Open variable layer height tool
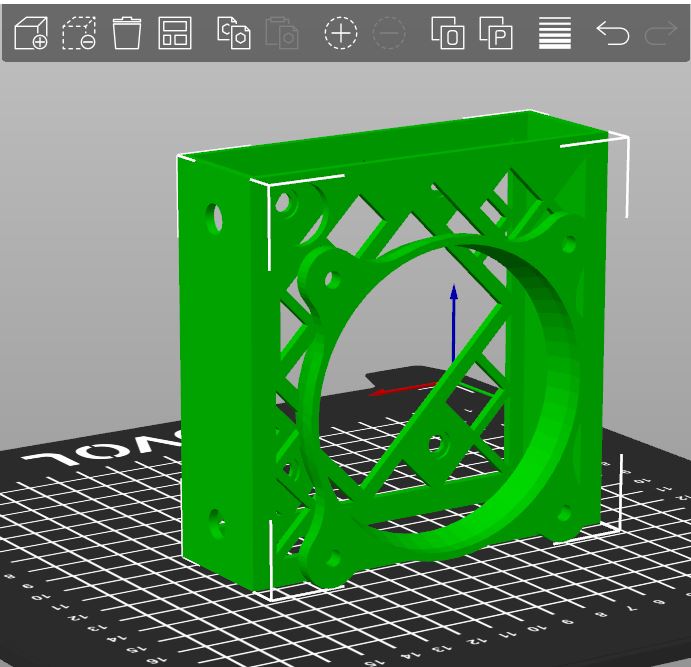The height and width of the screenshot is (667, 691). (x=555, y=33)
